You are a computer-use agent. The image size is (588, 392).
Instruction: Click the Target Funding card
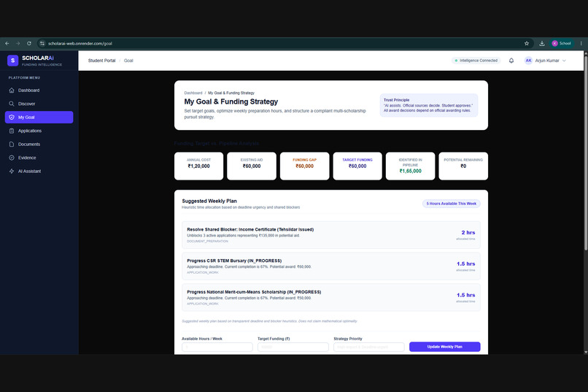(x=357, y=166)
